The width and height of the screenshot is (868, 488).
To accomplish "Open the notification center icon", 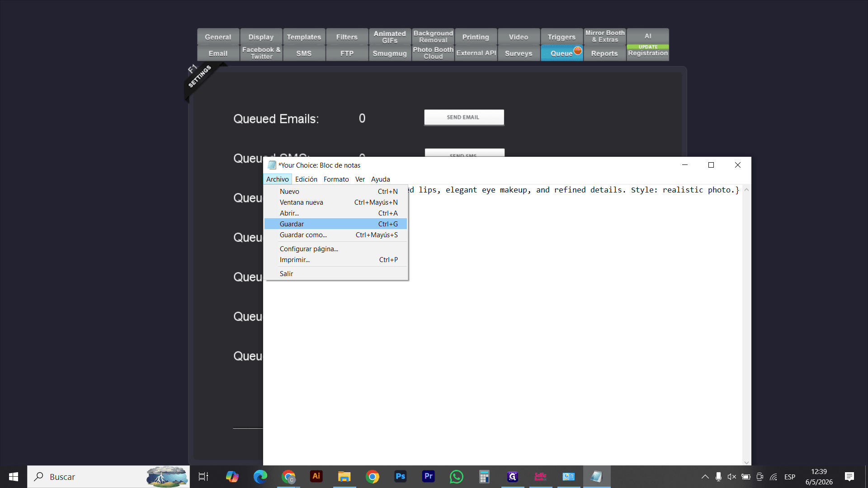I will (849, 477).
